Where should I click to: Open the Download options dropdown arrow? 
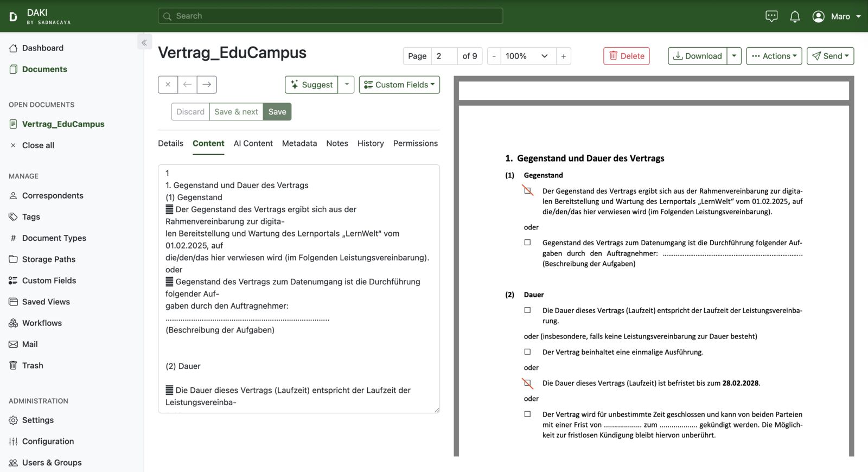click(x=734, y=56)
